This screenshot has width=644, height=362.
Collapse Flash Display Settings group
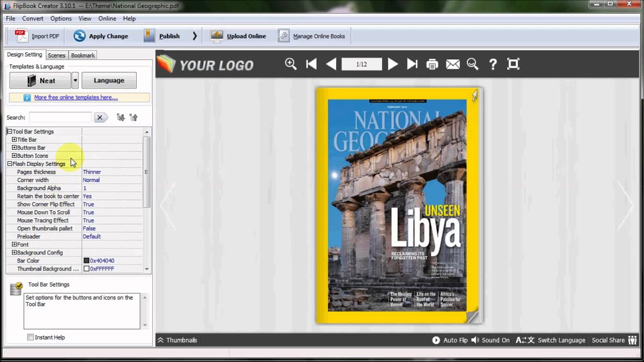tap(9, 164)
